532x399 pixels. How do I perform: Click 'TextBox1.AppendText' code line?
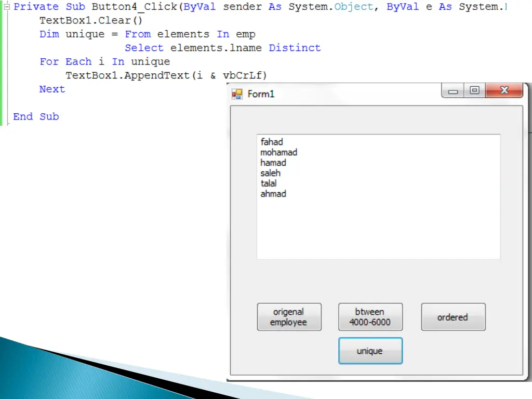click(x=166, y=75)
